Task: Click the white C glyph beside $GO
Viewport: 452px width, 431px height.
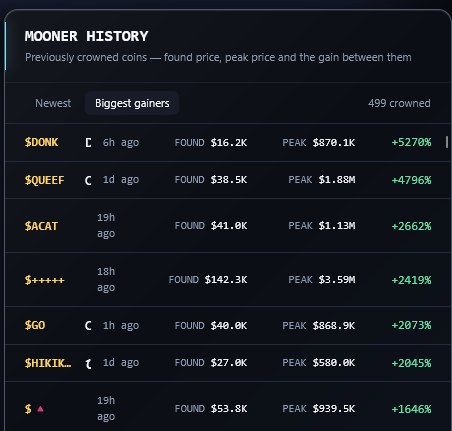Action: [88, 326]
